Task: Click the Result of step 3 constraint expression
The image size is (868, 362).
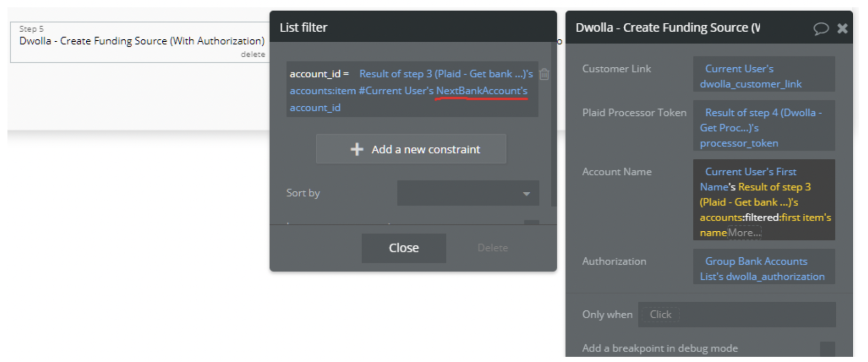Action: [x=446, y=74]
